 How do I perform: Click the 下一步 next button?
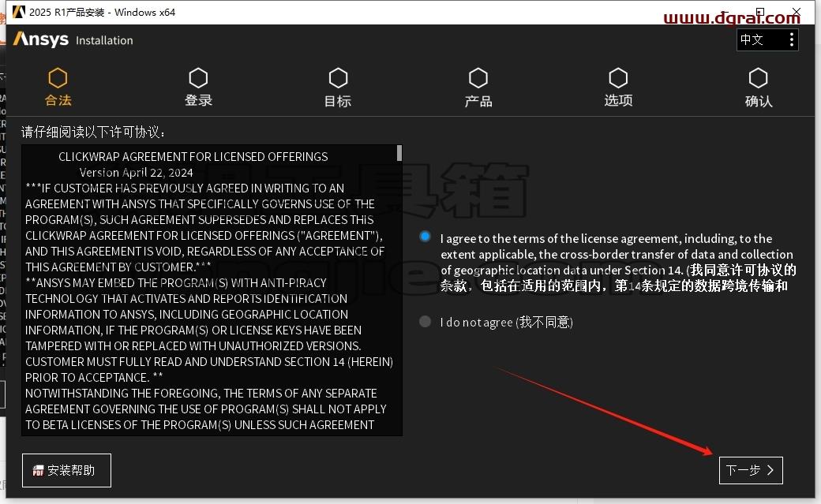tap(751, 470)
